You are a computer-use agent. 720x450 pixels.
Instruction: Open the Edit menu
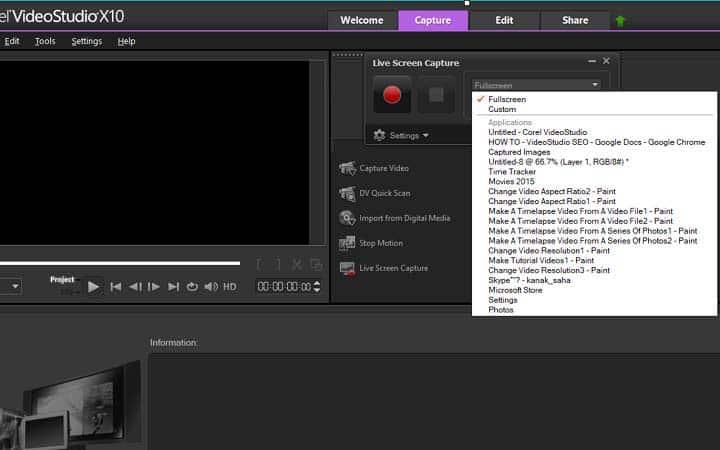(x=11, y=41)
